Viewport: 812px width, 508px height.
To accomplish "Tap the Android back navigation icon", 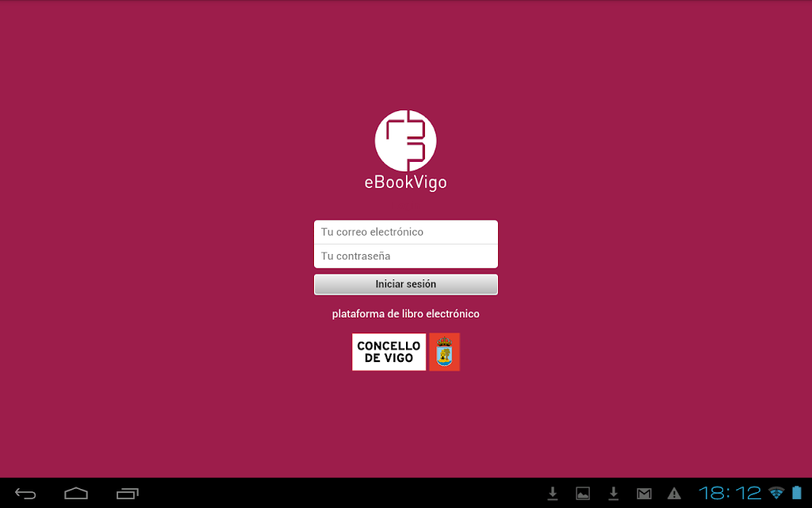I will click(x=25, y=493).
